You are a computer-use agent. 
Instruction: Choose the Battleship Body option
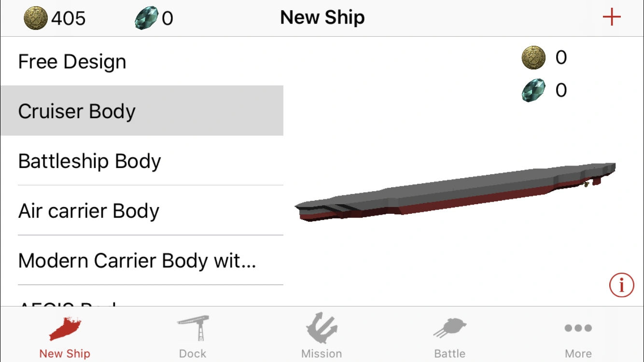pyautogui.click(x=142, y=161)
